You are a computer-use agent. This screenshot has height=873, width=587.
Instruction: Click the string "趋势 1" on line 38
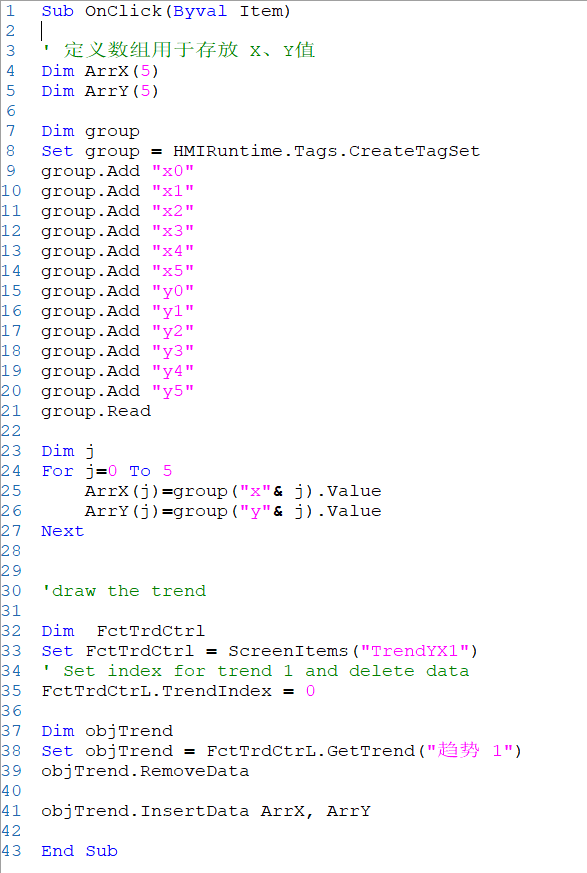point(469,751)
